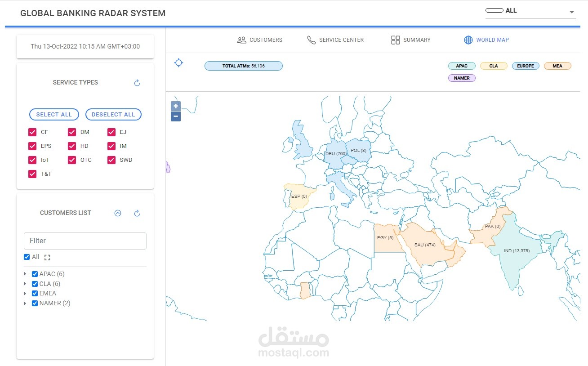Click the World Map globe icon
Viewport: 588px width, 366px height.
(468, 40)
